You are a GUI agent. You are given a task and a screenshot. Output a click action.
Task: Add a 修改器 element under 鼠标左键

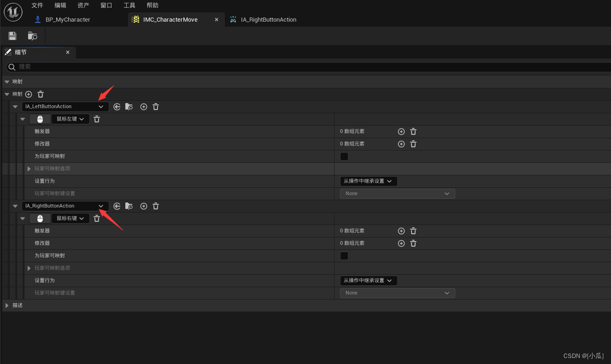[401, 144]
